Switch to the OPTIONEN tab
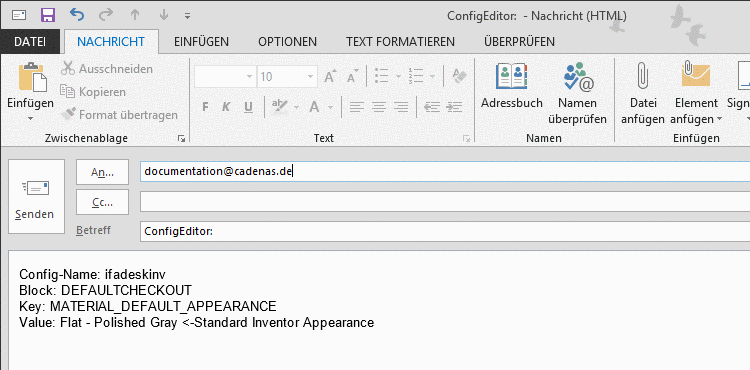This screenshot has height=370, width=750. pyautogui.click(x=287, y=42)
